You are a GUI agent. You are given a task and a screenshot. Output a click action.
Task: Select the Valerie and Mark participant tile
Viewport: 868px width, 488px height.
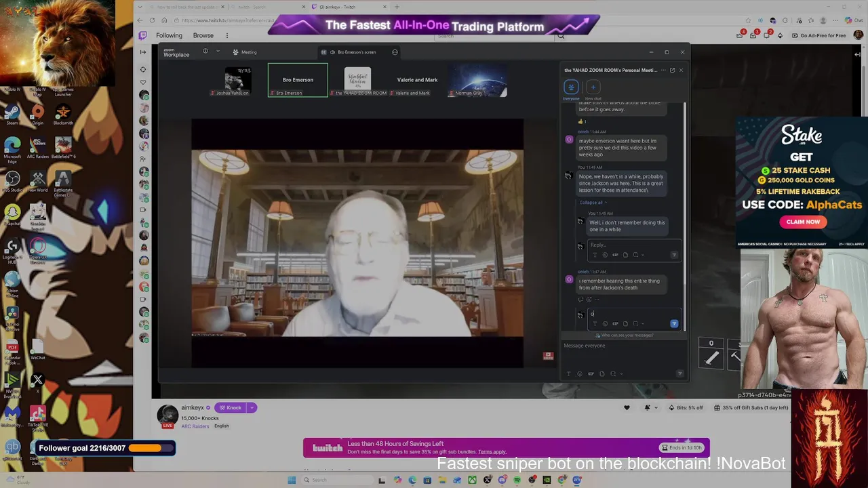click(x=417, y=80)
